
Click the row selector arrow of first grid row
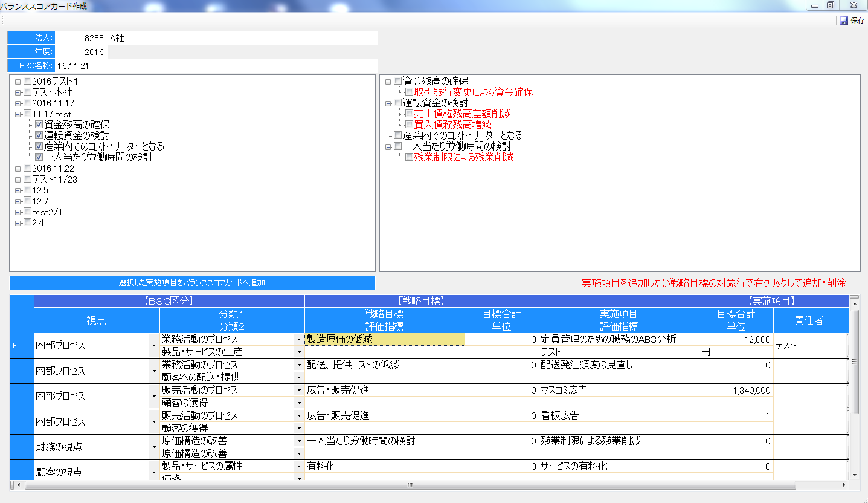coord(15,345)
